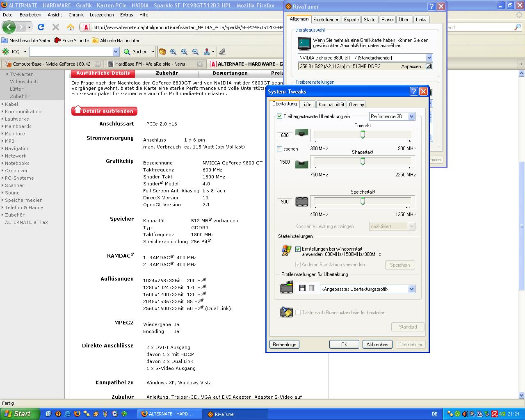Screen dimensions: 525x420
Task: Click the joystick games icon in ICQ toolbar
Action: [207, 52]
